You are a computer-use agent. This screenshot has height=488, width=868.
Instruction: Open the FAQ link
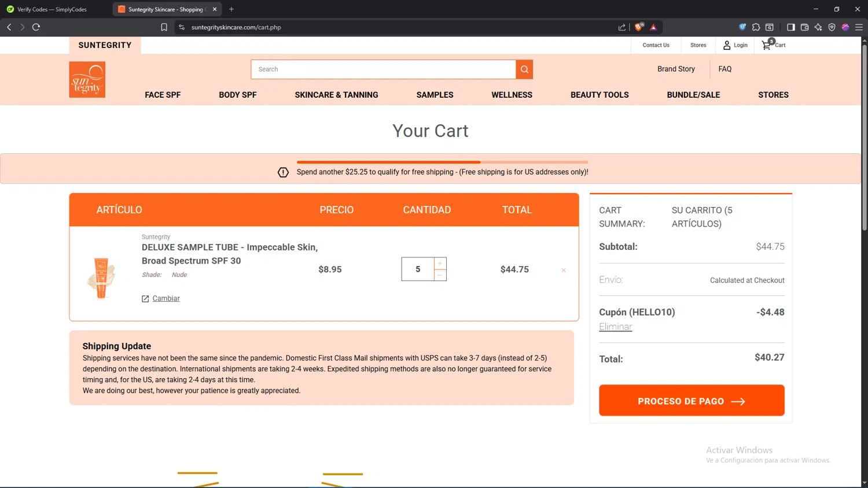[x=725, y=69]
